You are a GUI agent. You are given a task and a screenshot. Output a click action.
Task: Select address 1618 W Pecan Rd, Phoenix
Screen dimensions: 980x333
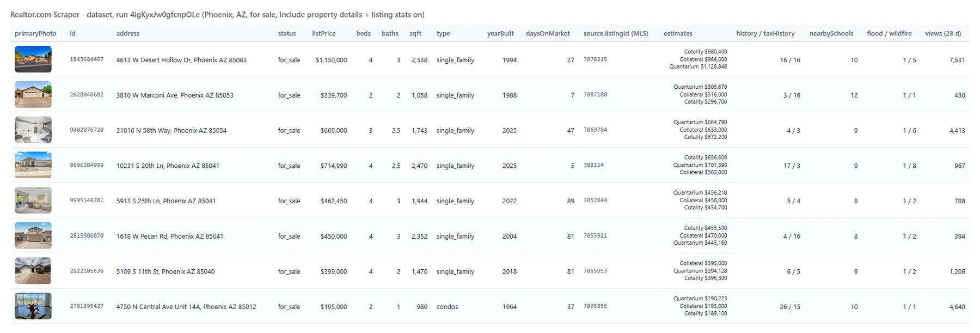(x=170, y=236)
